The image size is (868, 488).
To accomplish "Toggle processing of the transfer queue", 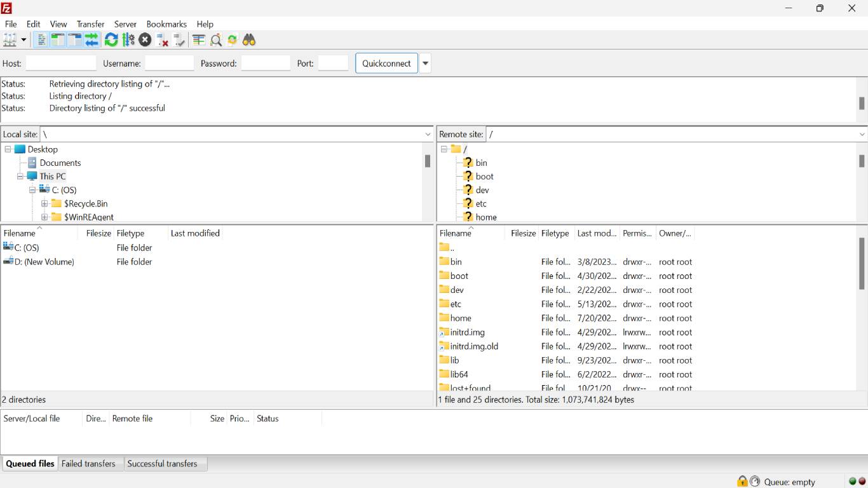I will click(x=128, y=40).
